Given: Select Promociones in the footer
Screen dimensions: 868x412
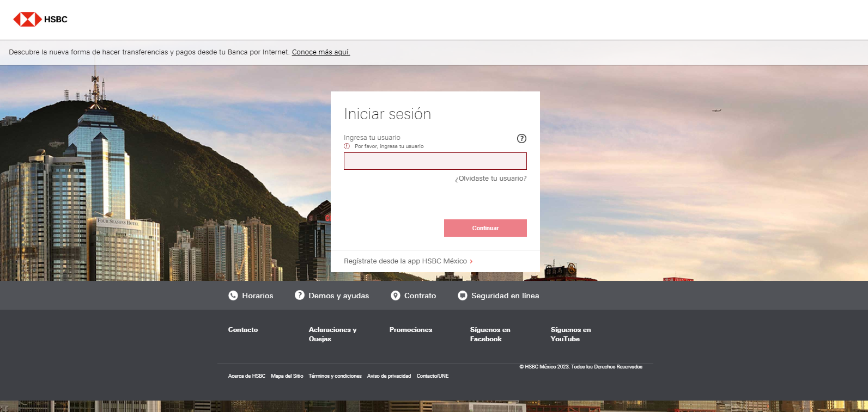Looking at the screenshot, I should (411, 330).
